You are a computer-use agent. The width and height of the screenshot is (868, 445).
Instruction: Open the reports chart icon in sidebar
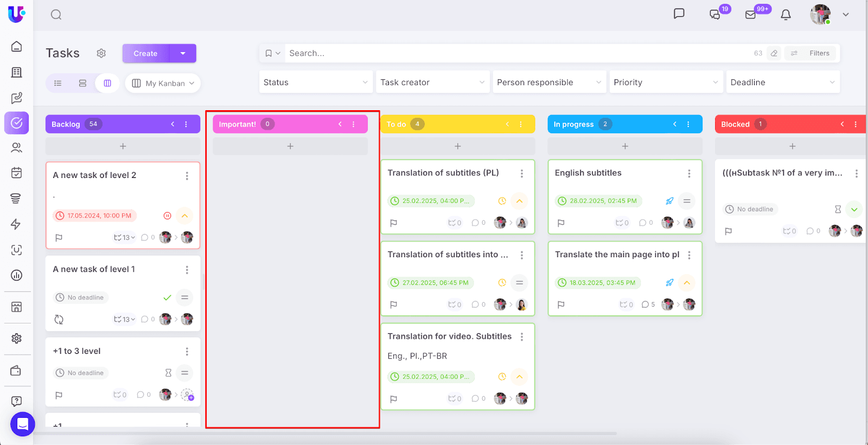[17, 275]
